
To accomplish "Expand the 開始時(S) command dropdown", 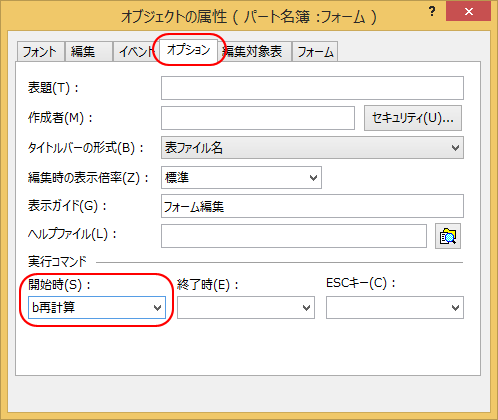I will pyautogui.click(x=97, y=307).
